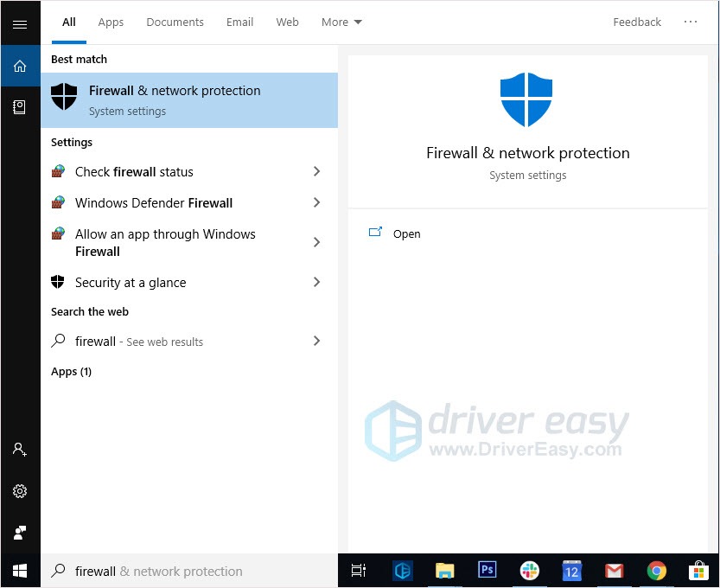Switch to the Apps tab

click(x=111, y=22)
